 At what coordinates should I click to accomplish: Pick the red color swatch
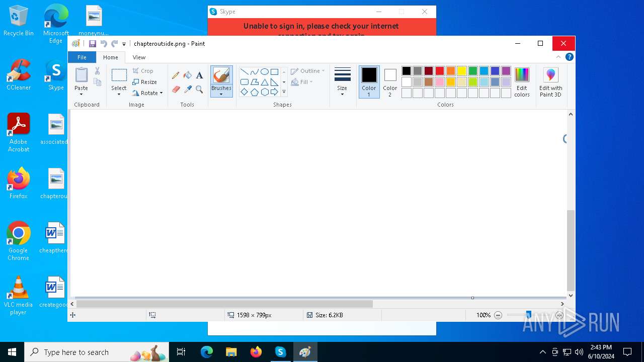(440, 71)
